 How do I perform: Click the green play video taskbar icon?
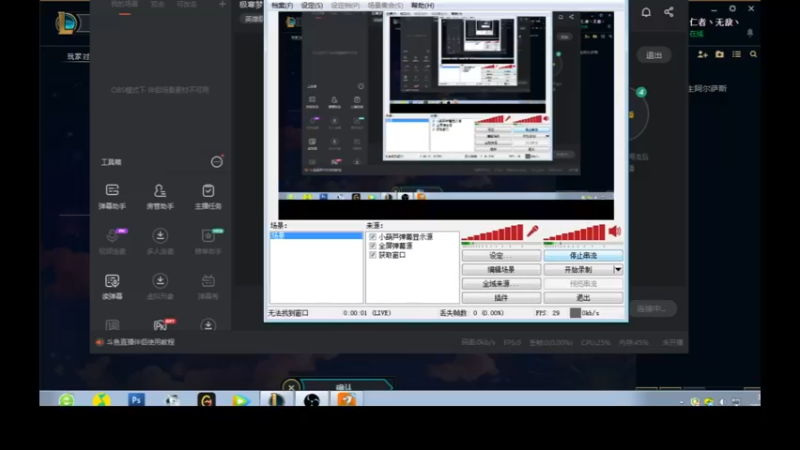tap(241, 401)
